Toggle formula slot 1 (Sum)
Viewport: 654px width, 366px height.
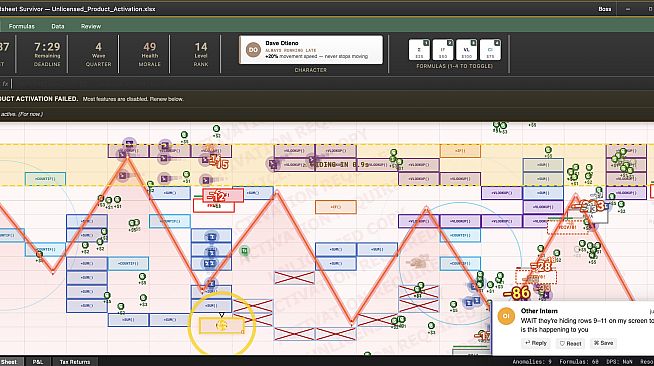click(419, 50)
